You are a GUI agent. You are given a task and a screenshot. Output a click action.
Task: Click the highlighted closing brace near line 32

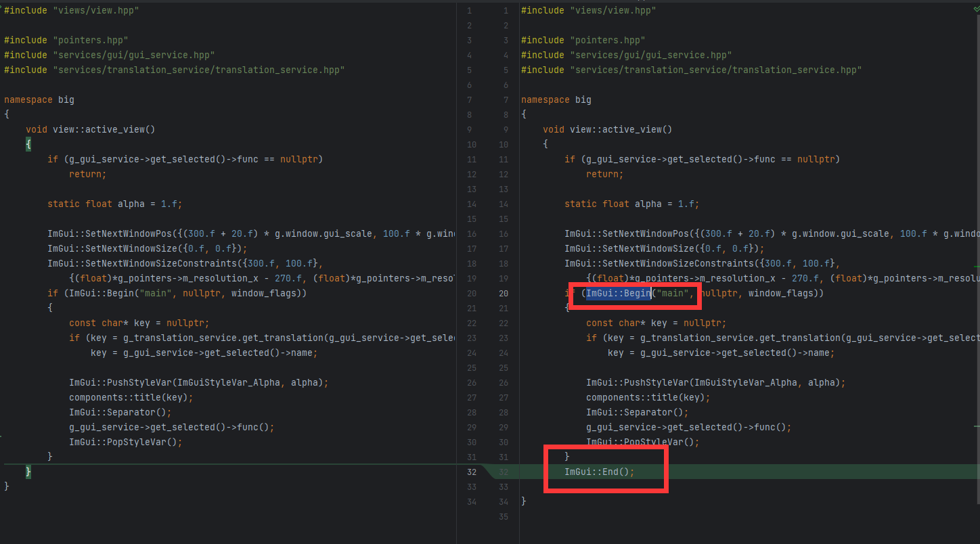click(28, 472)
